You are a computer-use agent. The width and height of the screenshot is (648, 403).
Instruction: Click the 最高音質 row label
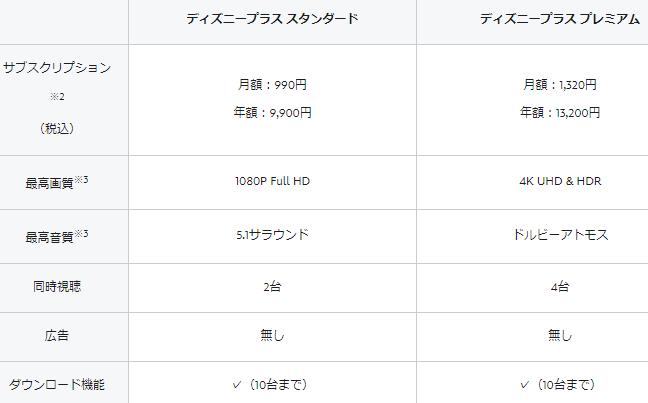(x=57, y=236)
